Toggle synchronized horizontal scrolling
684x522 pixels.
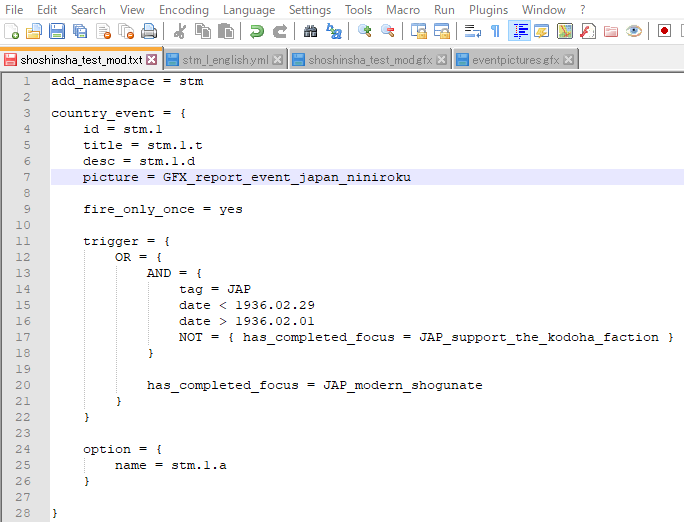pos(441,31)
